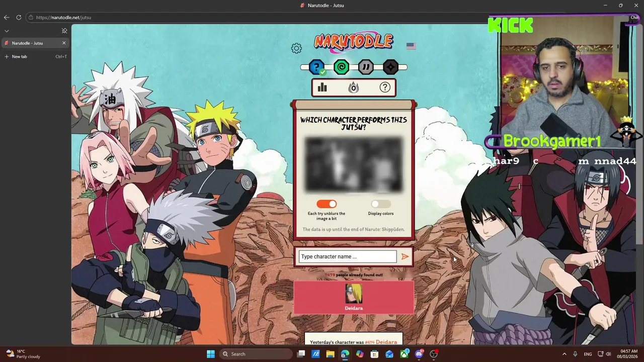644x362 pixels.
Task: Toggle off 'Each try unblurs the image'
Action: [327, 204]
